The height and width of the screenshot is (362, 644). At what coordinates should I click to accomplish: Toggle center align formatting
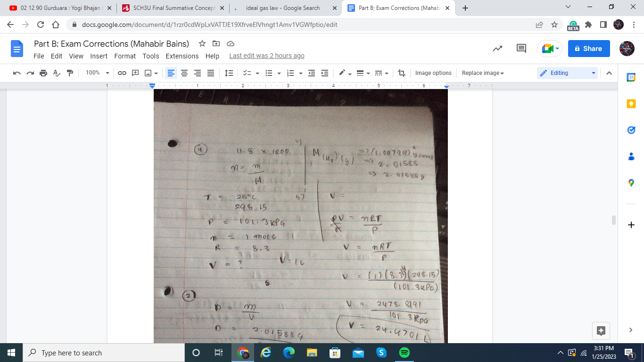184,73
